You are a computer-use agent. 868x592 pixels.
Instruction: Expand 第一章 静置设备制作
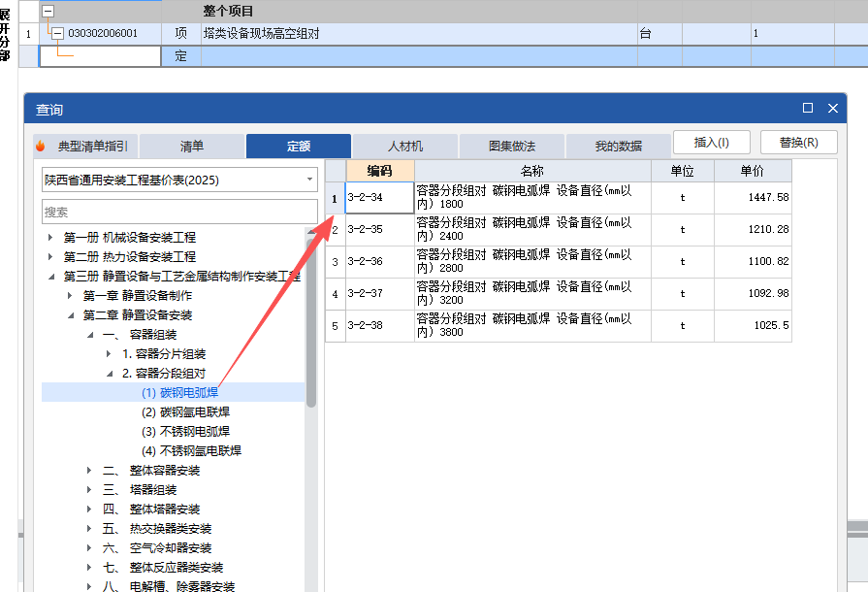click(x=70, y=296)
